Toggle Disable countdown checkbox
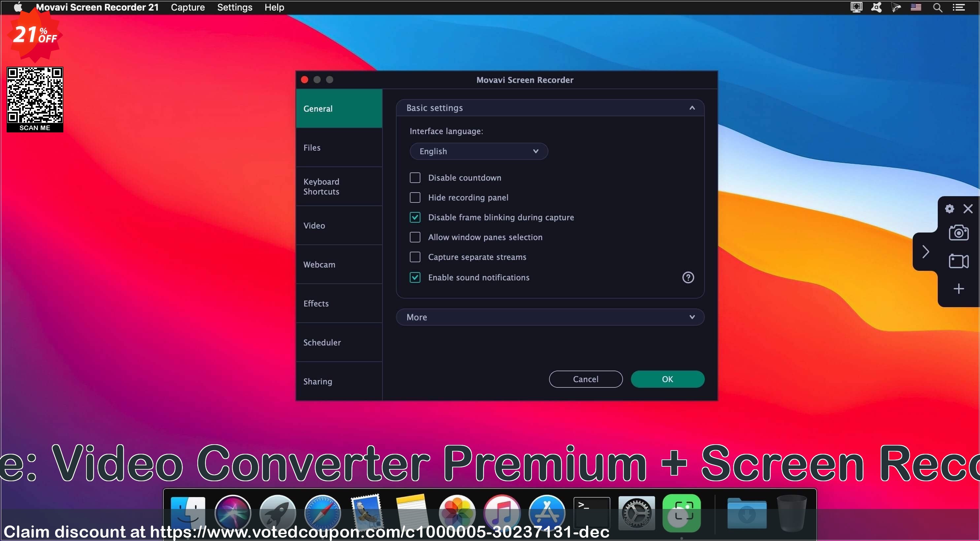Viewport: 980px width, 541px height. click(x=414, y=177)
